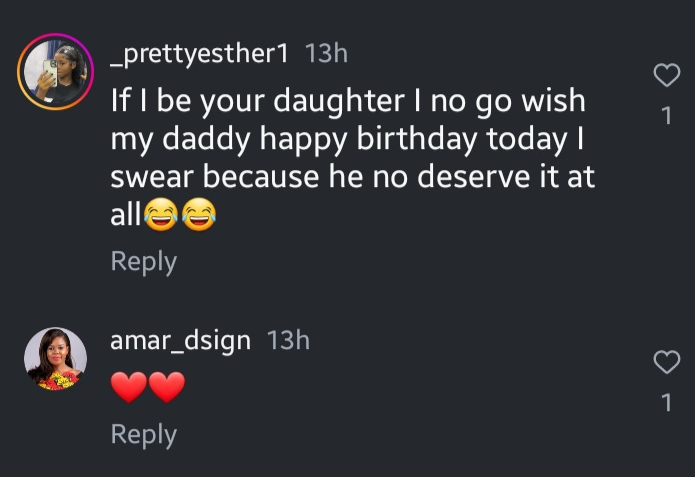Viewport: 695px width, 477px height.
Task: Open amar_dsign's profile picture
Action: (x=55, y=358)
